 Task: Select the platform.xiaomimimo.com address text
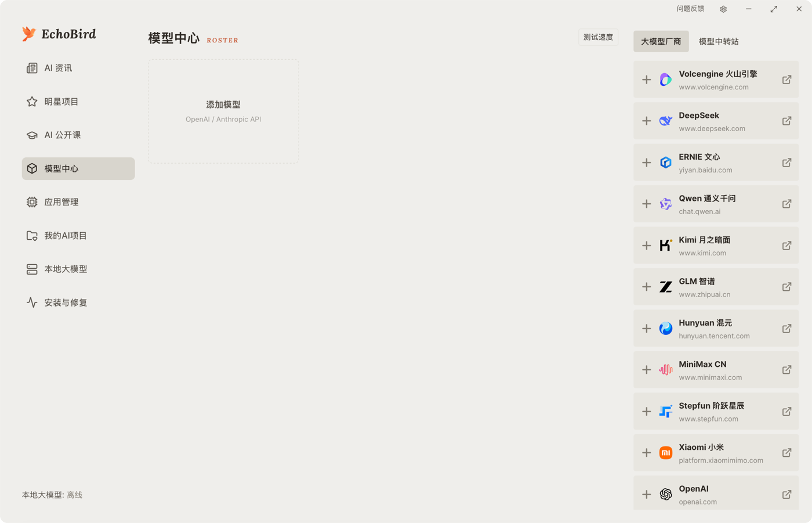[721, 460]
